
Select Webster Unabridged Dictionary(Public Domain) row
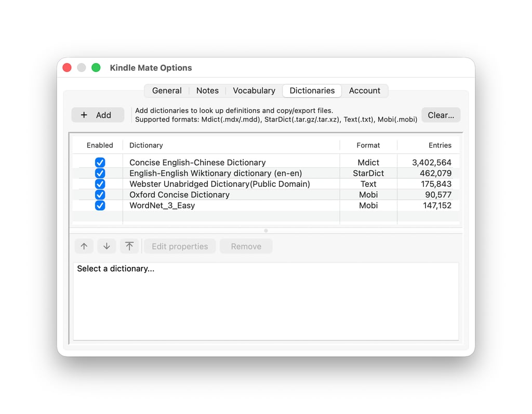click(x=266, y=184)
